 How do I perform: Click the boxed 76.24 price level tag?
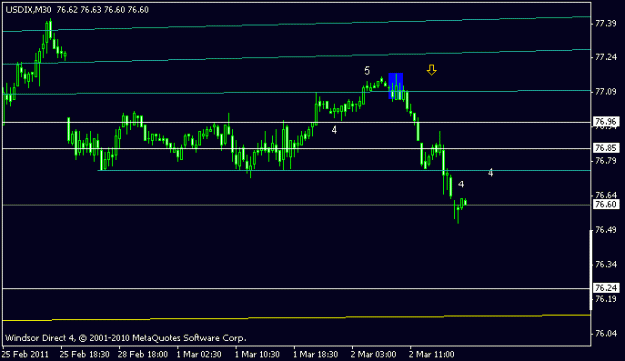click(605, 288)
